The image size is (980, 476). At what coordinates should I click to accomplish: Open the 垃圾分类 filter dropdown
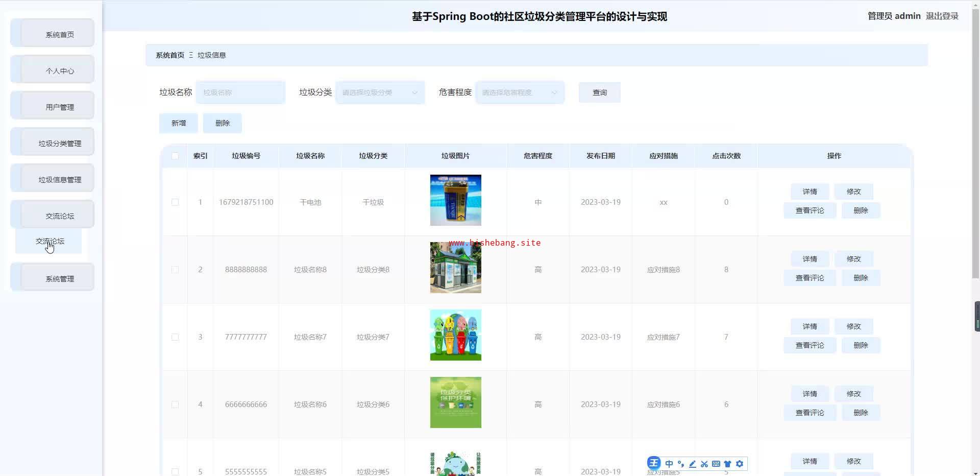380,92
